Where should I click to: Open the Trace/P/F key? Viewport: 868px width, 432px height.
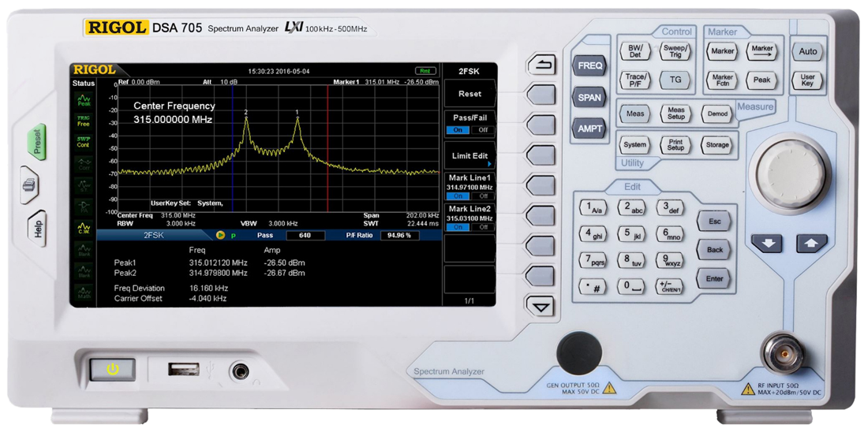635,80
